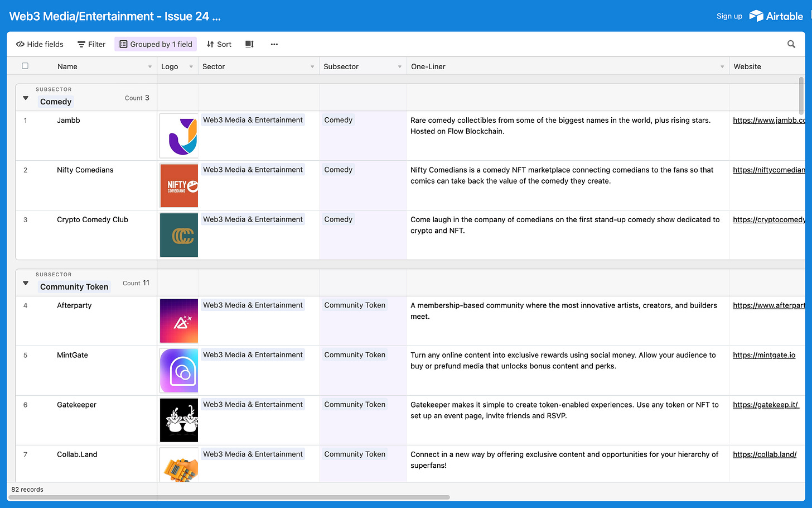Open the Afterparty logo image
Image resolution: width=812 pixels, height=508 pixels.
(x=179, y=321)
